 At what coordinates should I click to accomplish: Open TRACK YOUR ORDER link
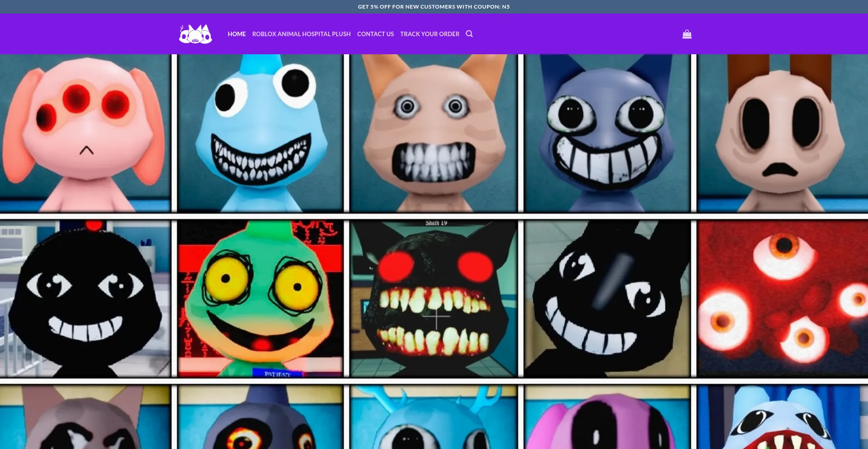(x=429, y=34)
